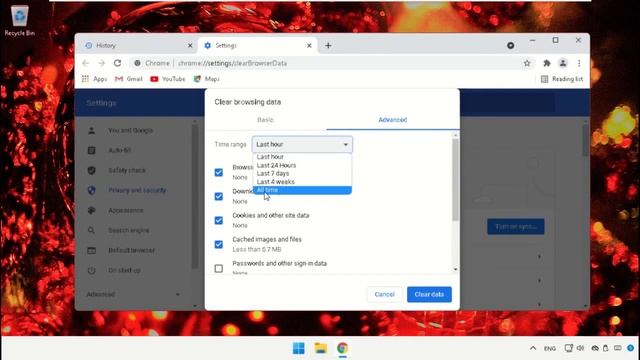Screen dimensions: 640x360
Task: Open Windows Start menu
Action: pos(299,348)
